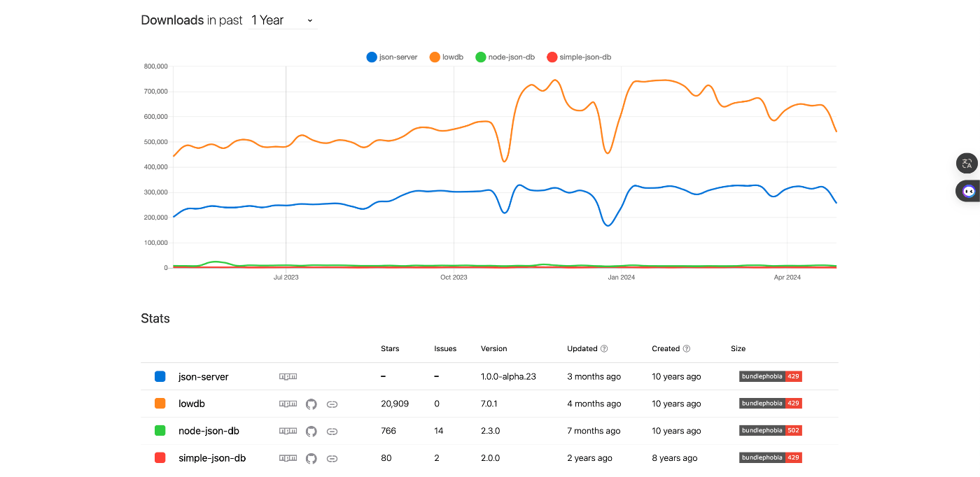The image size is (980, 477).
Task: Click the red simple-json-db color swatch
Action: (x=160, y=458)
